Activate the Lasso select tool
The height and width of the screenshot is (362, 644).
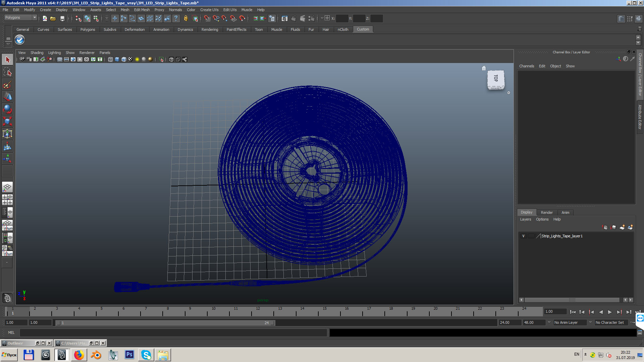[7, 72]
